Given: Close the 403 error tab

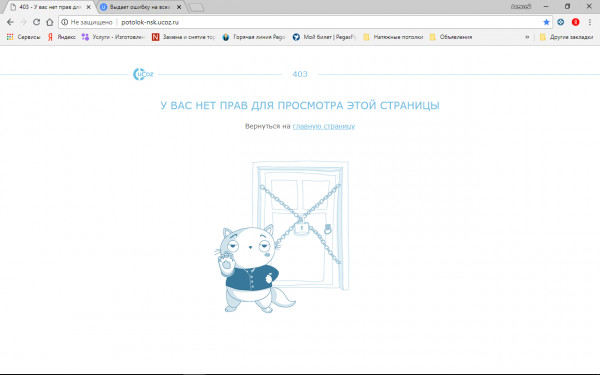Looking at the screenshot, I should (x=88, y=7).
